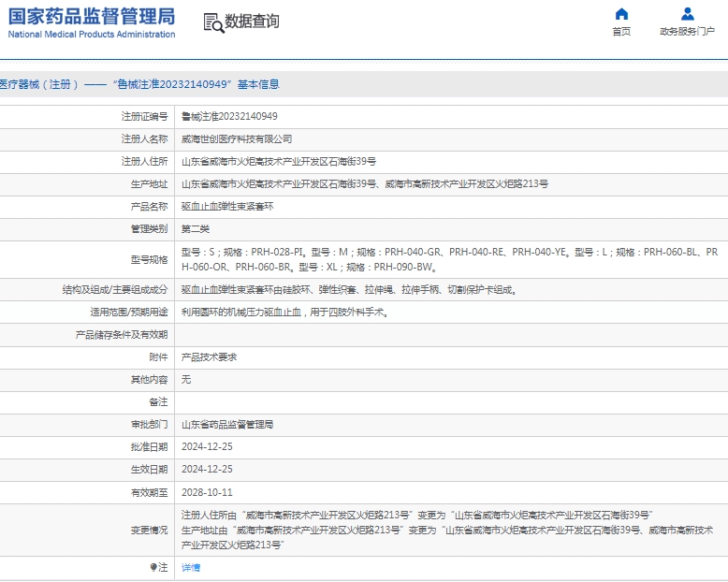Select the management category value 第二类
The height and width of the screenshot is (582, 728).
point(196,229)
